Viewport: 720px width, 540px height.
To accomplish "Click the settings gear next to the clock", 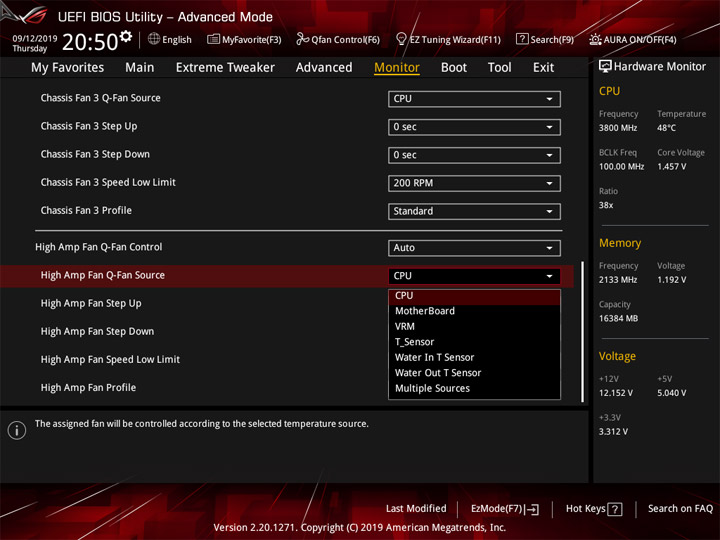I will [x=126, y=36].
